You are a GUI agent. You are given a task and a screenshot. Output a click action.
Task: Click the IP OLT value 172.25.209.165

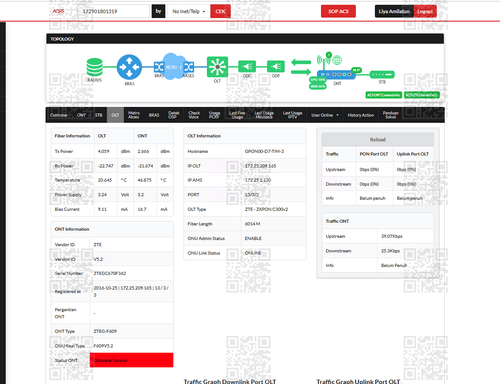(x=260, y=166)
